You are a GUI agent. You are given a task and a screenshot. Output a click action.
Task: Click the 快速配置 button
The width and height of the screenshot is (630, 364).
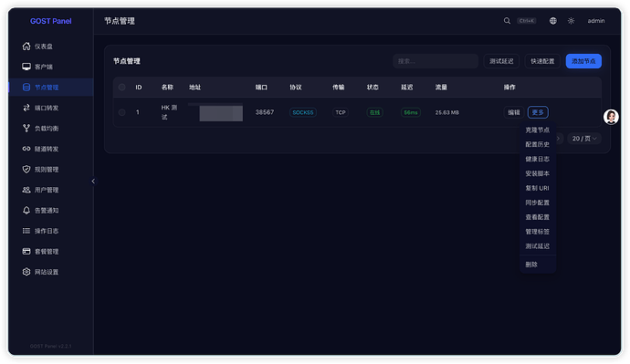(542, 61)
